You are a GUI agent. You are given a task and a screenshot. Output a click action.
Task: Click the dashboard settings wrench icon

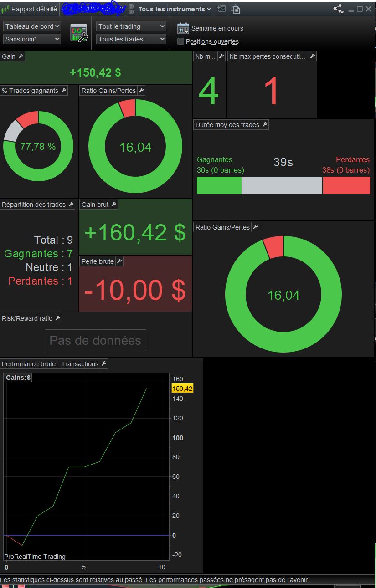click(79, 33)
